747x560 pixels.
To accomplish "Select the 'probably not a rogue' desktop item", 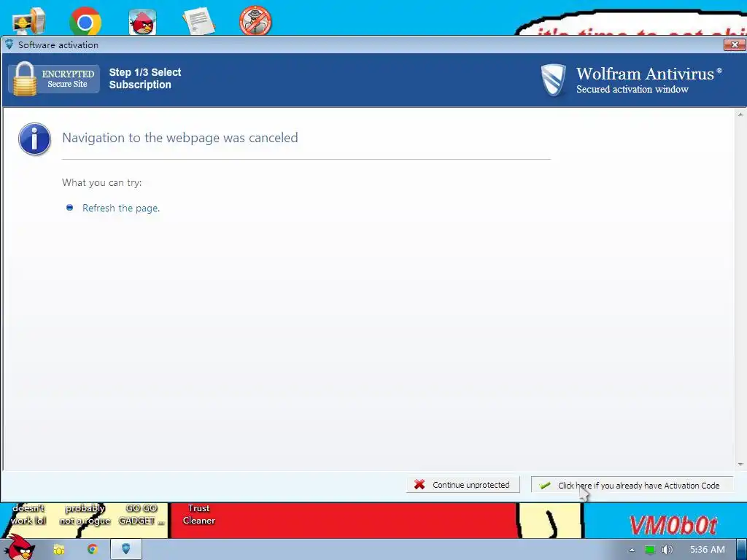I will pos(85,515).
